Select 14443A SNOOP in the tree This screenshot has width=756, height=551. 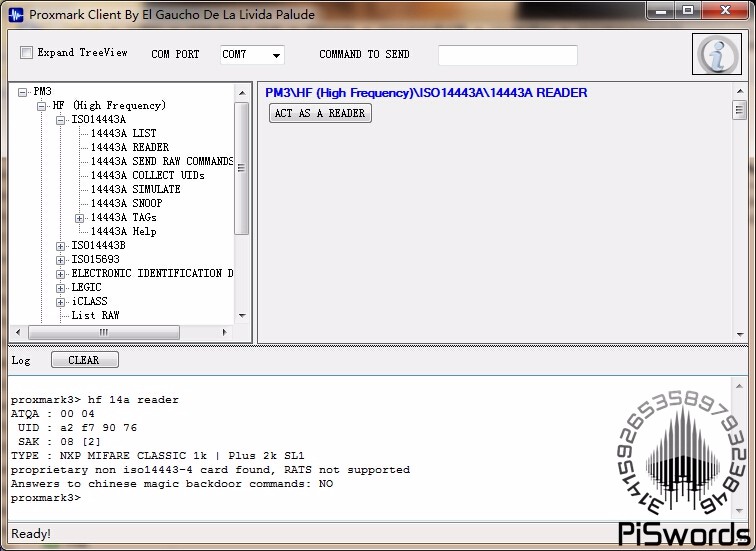pyautogui.click(x=126, y=203)
